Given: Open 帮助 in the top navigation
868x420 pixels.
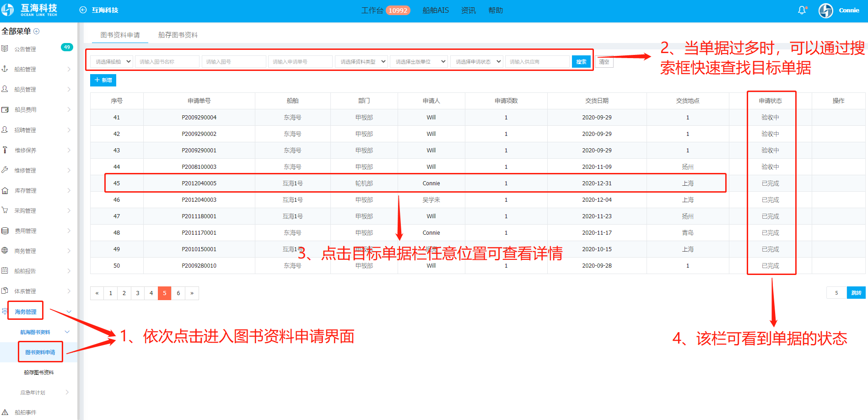Looking at the screenshot, I should 496,10.
